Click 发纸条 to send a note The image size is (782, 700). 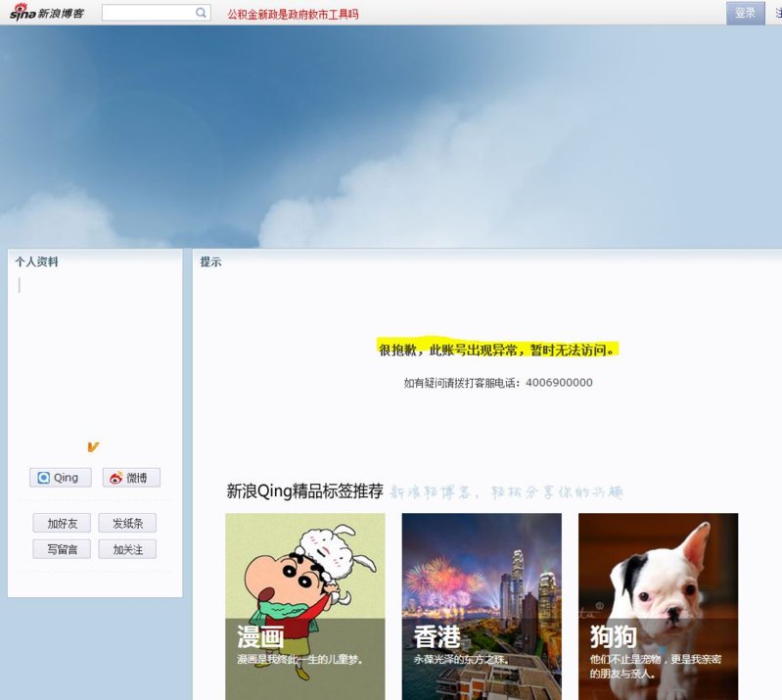point(127,523)
